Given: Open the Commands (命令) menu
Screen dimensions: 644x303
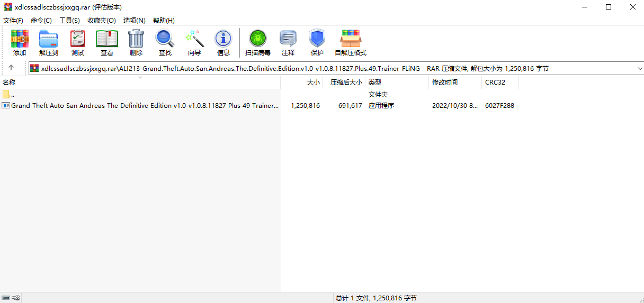Looking at the screenshot, I should [41, 20].
